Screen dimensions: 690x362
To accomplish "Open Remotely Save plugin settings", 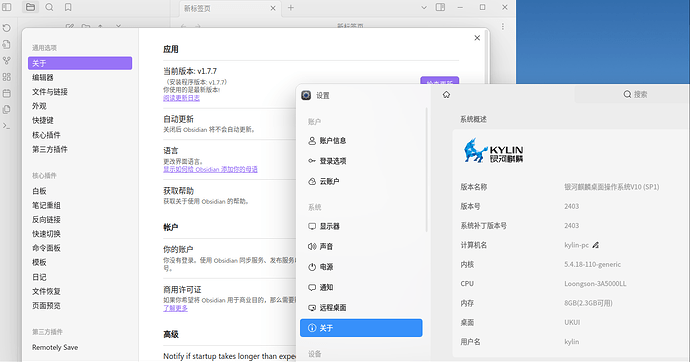I will tap(55, 347).
